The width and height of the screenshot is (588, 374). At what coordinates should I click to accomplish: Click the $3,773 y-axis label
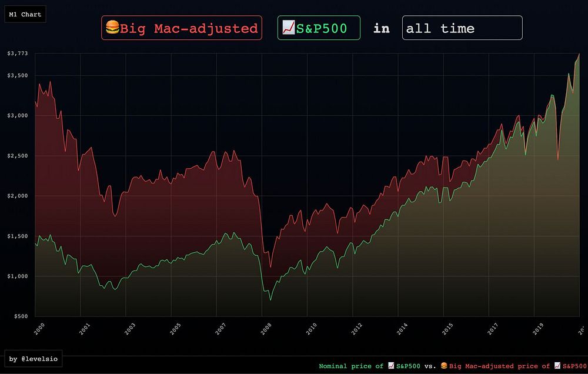coord(18,54)
